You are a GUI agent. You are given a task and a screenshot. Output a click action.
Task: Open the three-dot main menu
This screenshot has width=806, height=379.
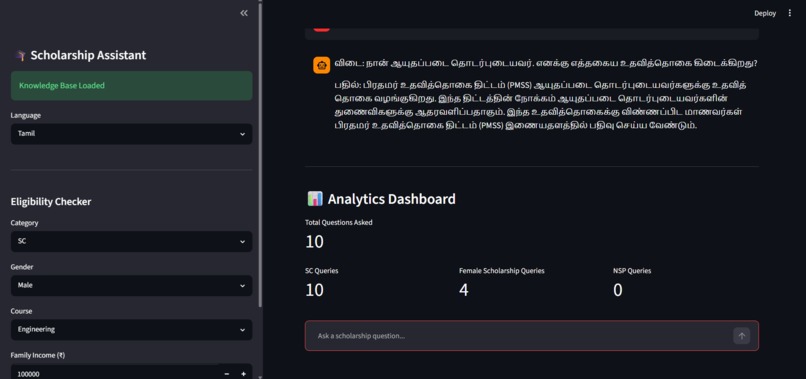(790, 13)
